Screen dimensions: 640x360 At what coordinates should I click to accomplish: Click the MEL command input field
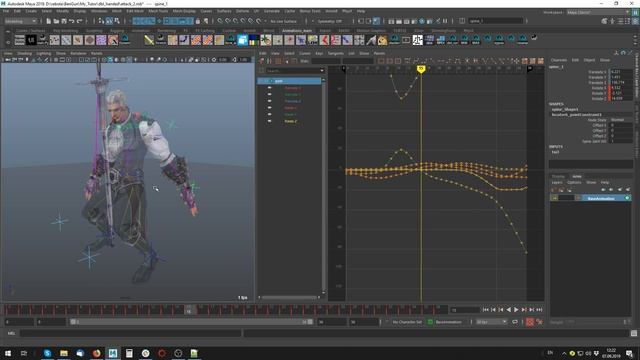[x=131, y=333]
